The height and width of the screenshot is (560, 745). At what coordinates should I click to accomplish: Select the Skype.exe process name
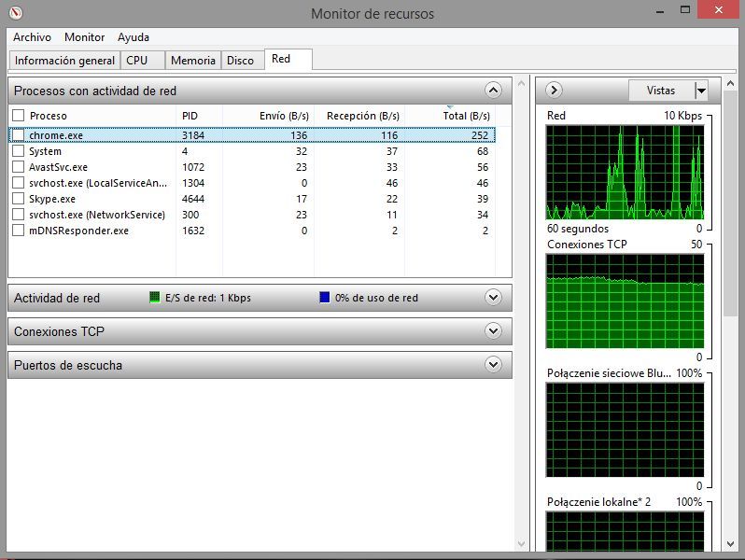point(52,199)
